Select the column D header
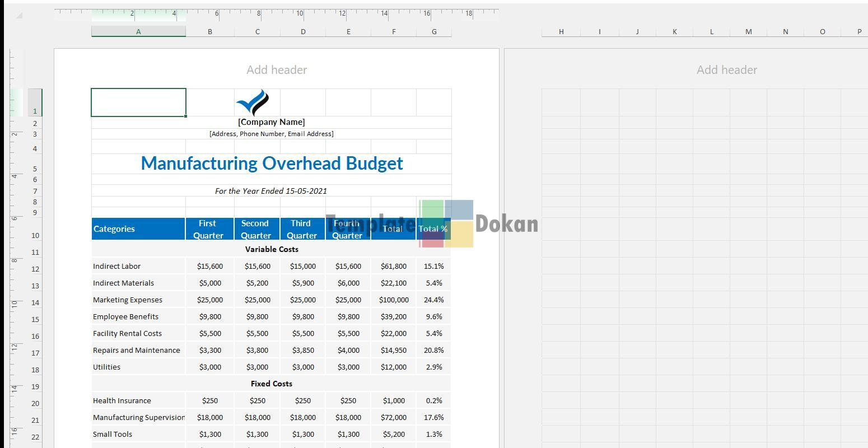Screen dimensions: 868x448 303,32
